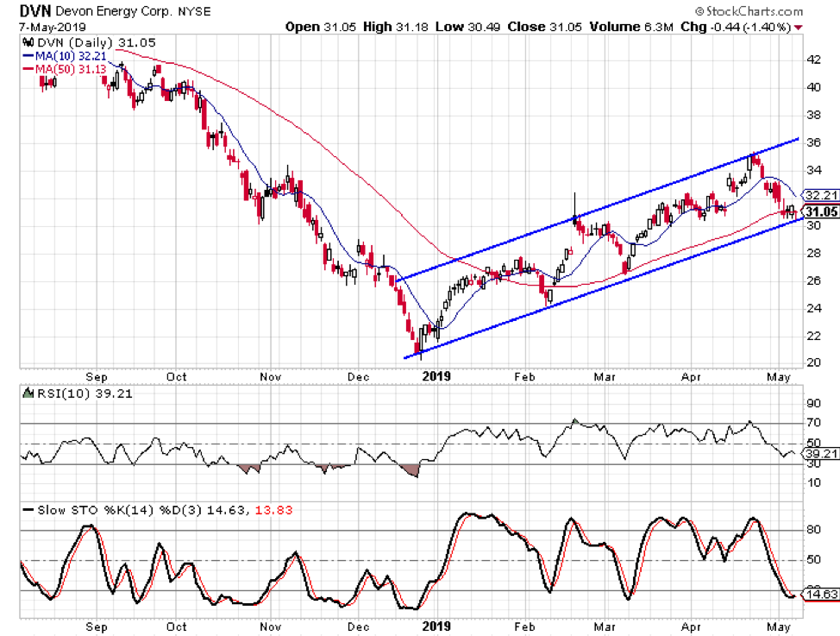Screen dimensions: 840x636
Task: Click the MA(50) 31.13 legend label
Action: point(71,69)
